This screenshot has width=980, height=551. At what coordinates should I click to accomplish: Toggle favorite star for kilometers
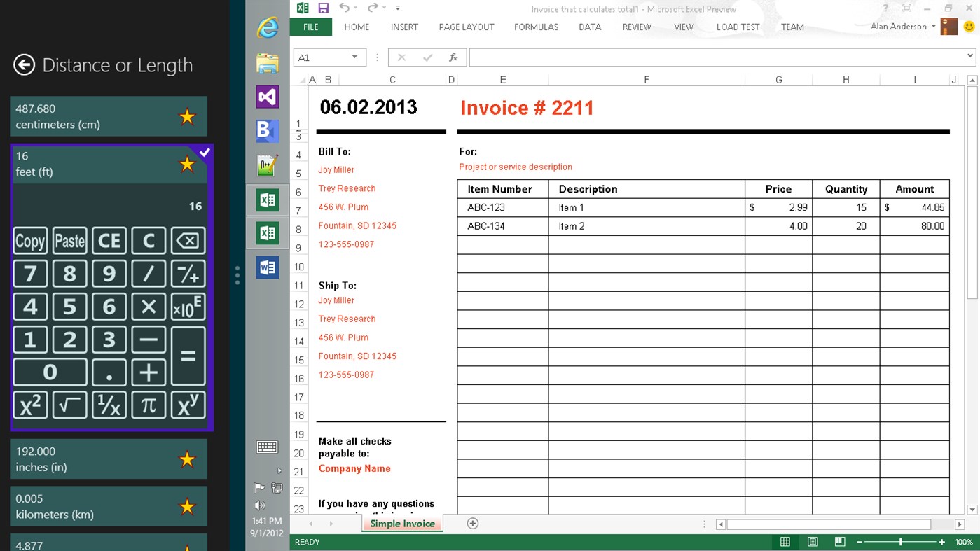point(187,506)
